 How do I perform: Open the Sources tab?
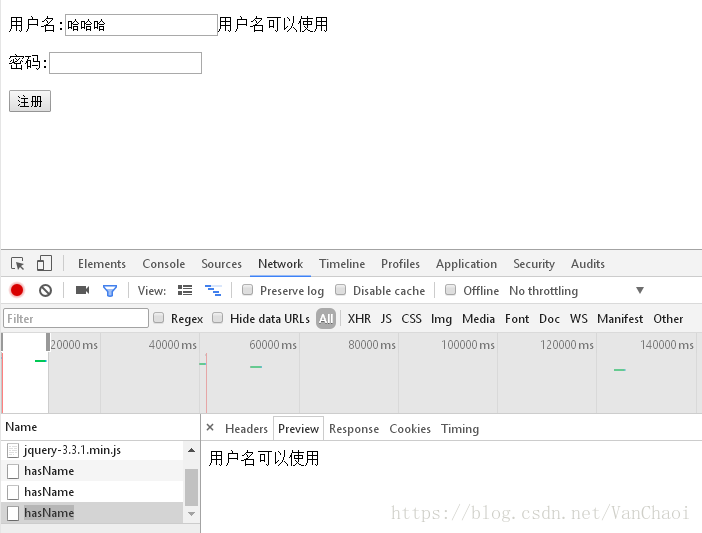point(221,264)
